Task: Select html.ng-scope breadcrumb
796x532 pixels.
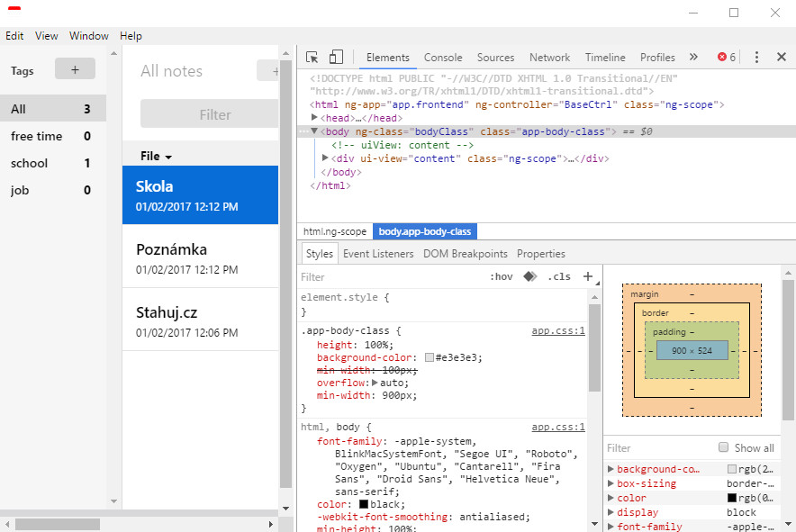Action: (x=335, y=231)
